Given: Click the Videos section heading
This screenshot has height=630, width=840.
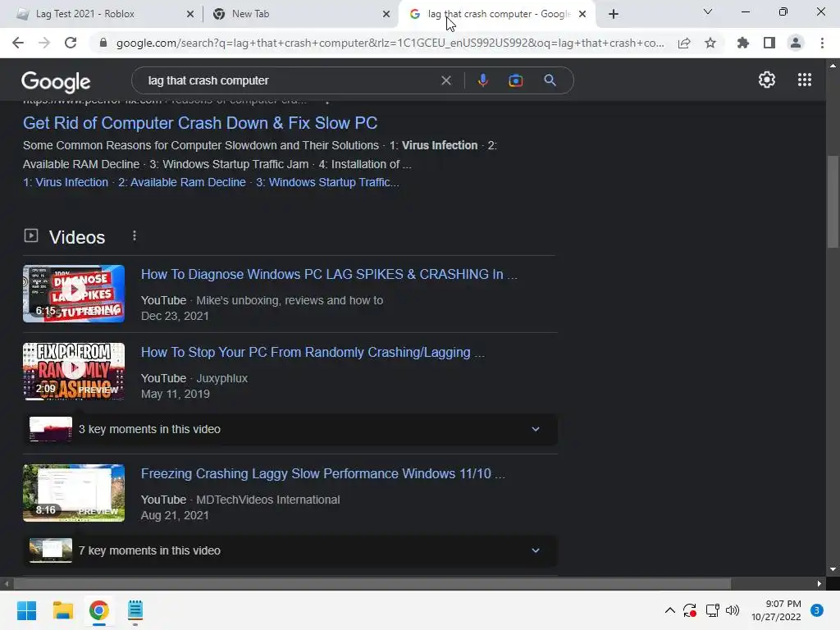Looking at the screenshot, I should pos(77,237).
